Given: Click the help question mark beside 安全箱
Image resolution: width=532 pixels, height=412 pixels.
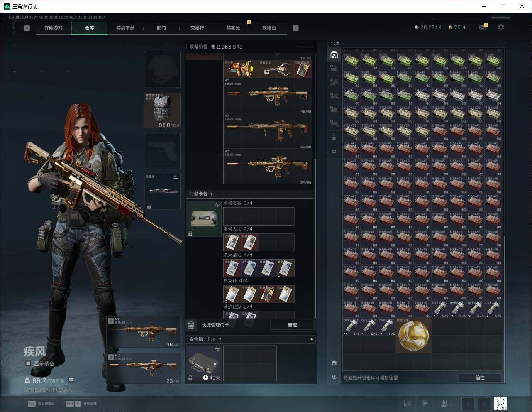Looking at the screenshot, I should pyautogui.click(x=220, y=339).
